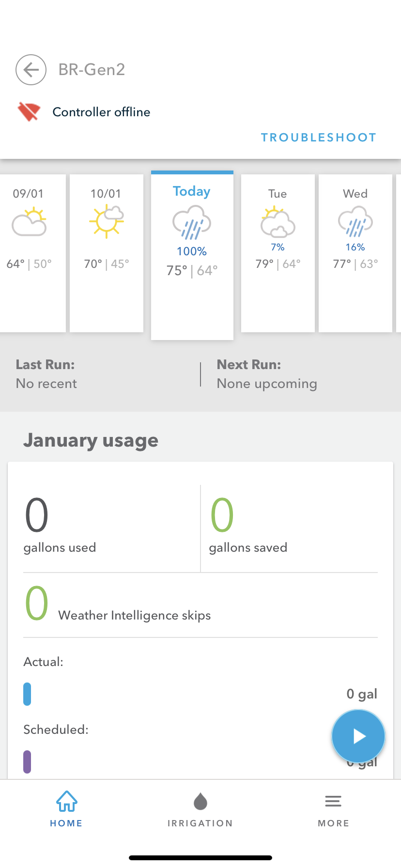Open the Home tab house icon
This screenshot has width=401, height=868.
66,802
